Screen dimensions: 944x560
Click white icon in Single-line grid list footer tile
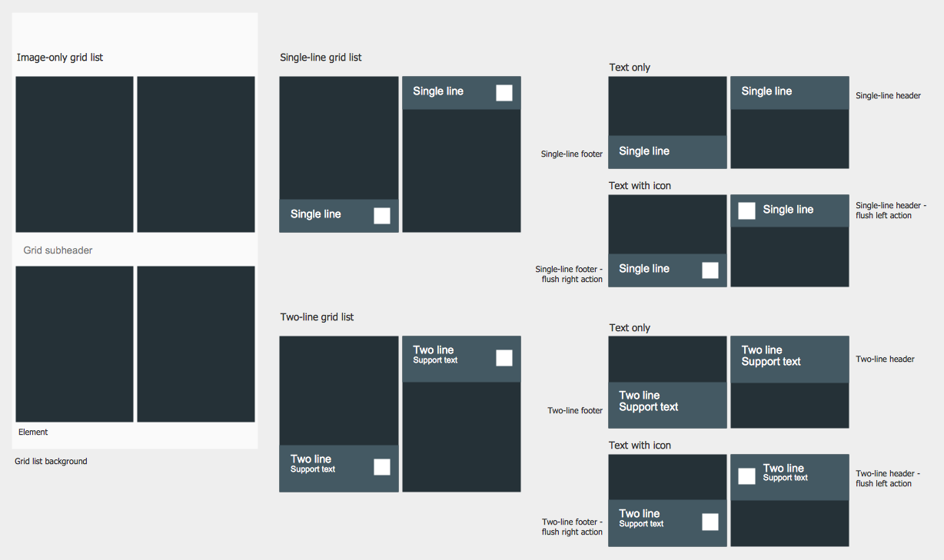click(x=382, y=216)
